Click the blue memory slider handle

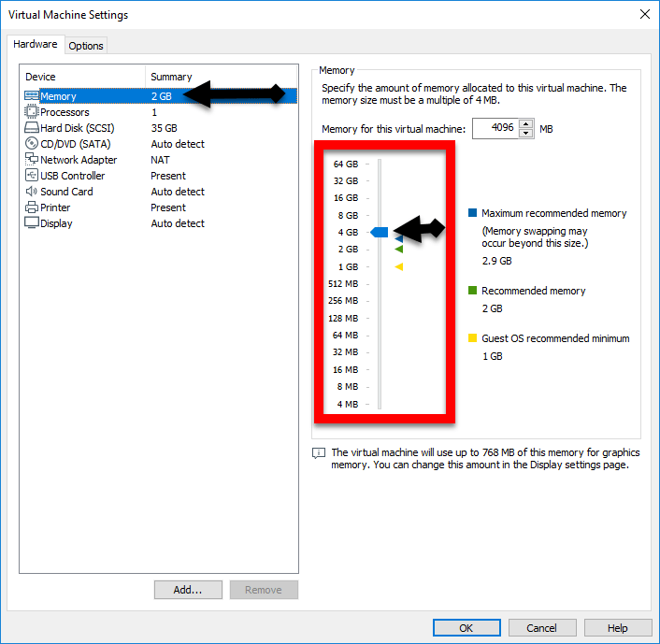click(x=380, y=232)
